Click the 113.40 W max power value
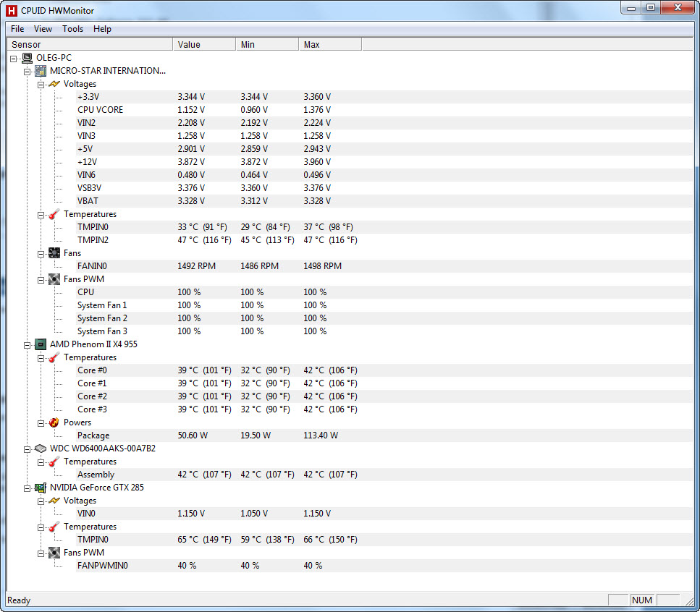The image size is (700, 612). pyautogui.click(x=321, y=435)
